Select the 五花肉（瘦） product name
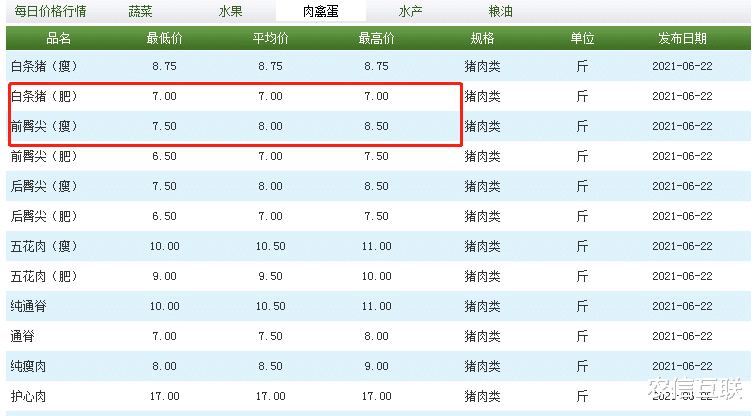 [x=44, y=246]
